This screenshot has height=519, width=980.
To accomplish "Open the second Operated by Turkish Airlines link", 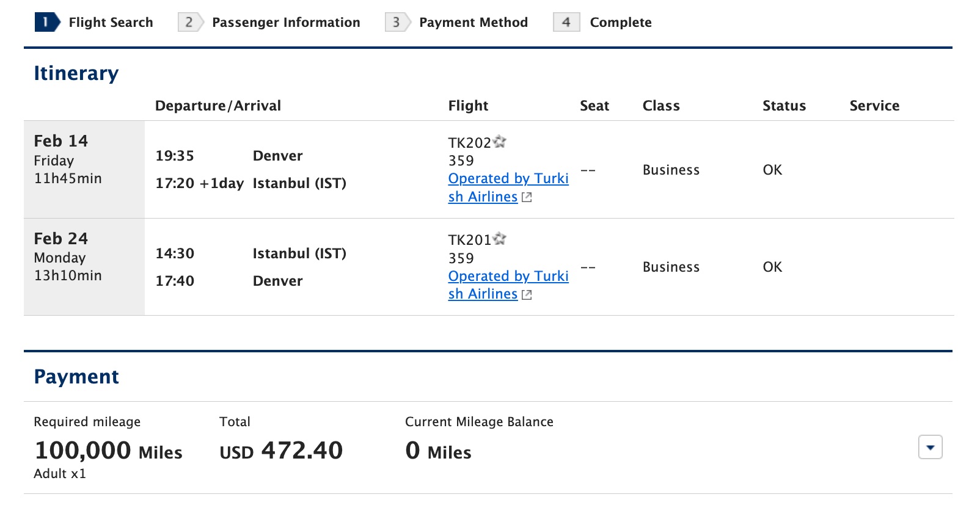I will point(508,285).
